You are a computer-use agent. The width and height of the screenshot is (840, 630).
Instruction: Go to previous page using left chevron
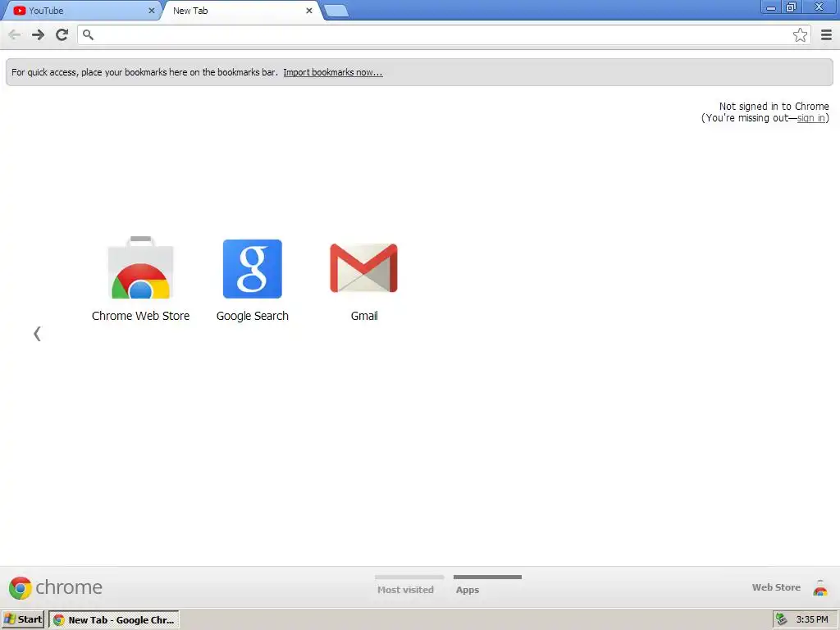point(37,334)
